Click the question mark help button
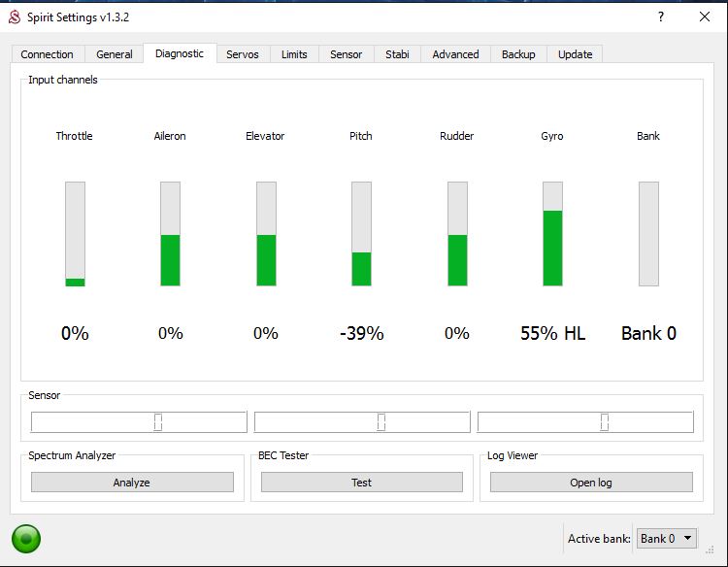Screen dimensions: 728x567 (x=660, y=17)
